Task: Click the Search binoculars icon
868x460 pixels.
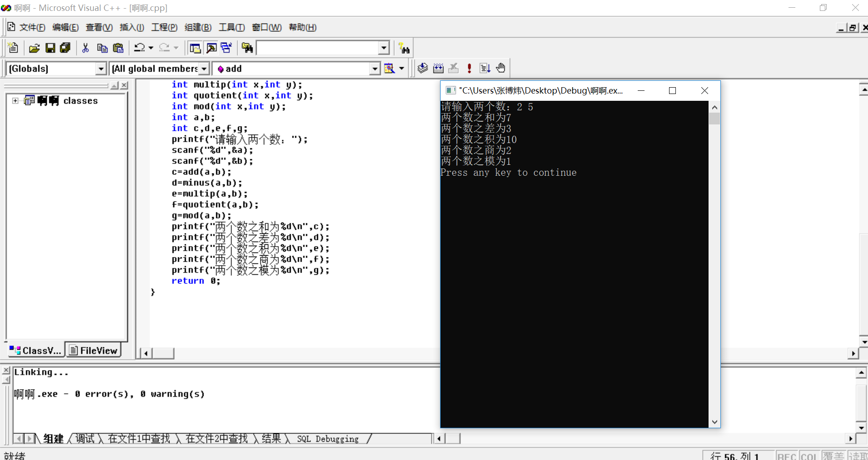Action: (x=404, y=48)
